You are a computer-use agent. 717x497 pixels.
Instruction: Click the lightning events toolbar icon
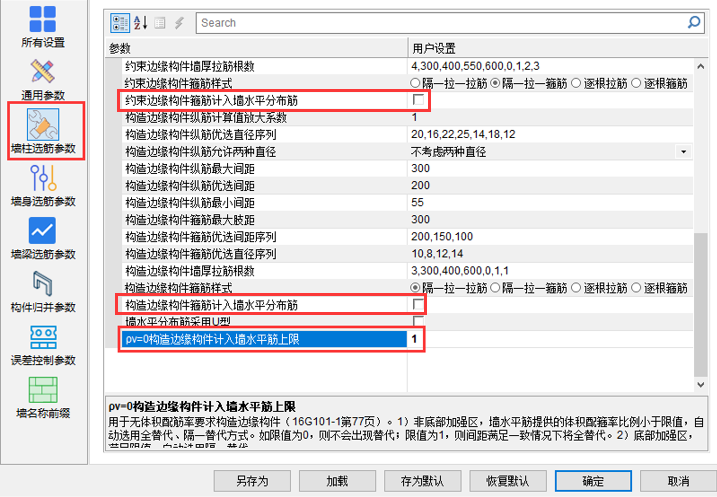pyautogui.click(x=179, y=22)
